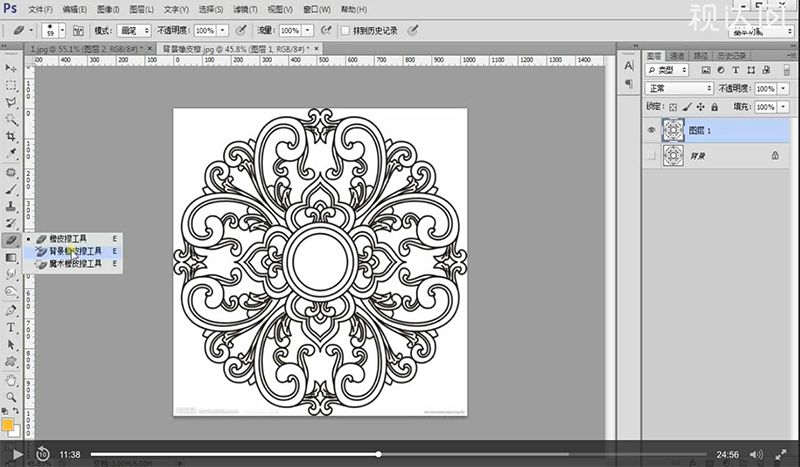Select the Custom Shape tool

(11, 362)
